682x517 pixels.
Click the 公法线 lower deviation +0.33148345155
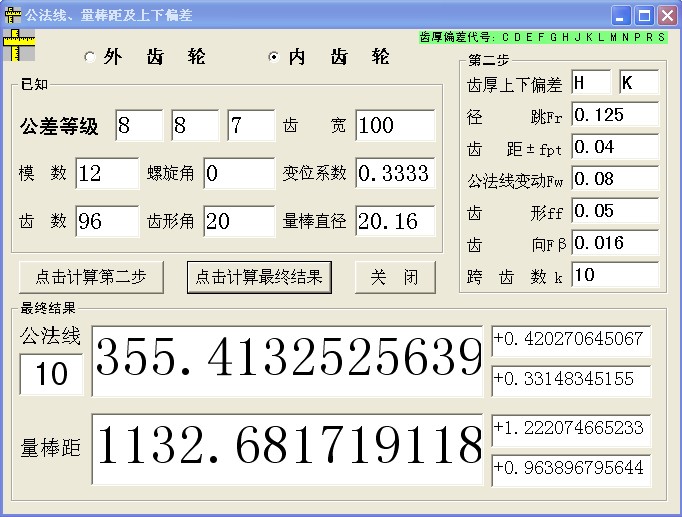(x=571, y=380)
